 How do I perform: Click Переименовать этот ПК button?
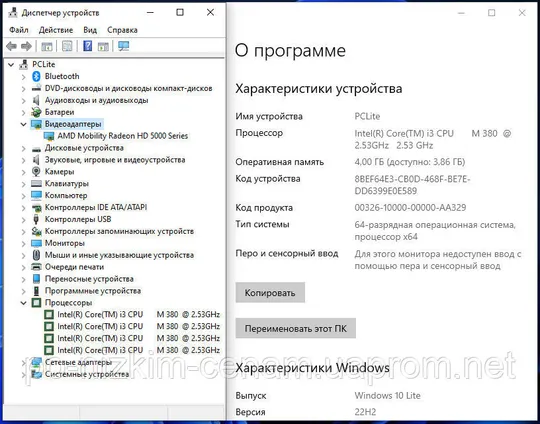(295, 328)
